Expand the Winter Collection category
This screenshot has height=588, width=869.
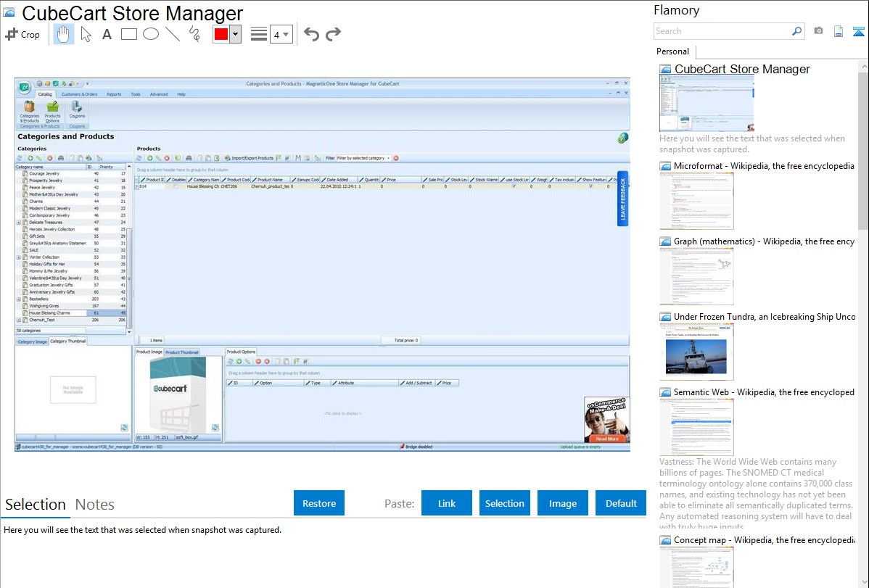pyautogui.click(x=19, y=257)
